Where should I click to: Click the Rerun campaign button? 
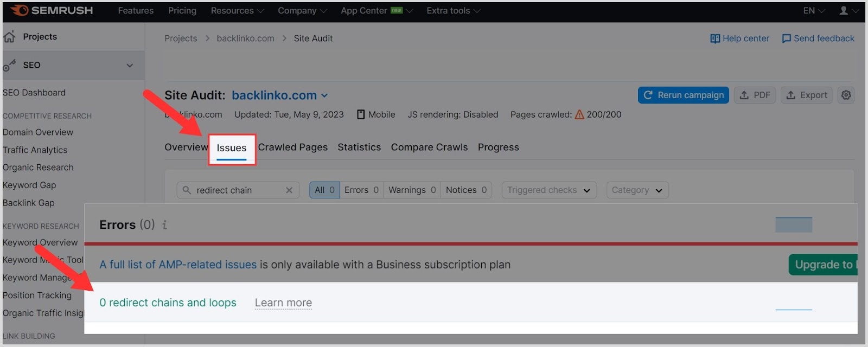point(683,95)
